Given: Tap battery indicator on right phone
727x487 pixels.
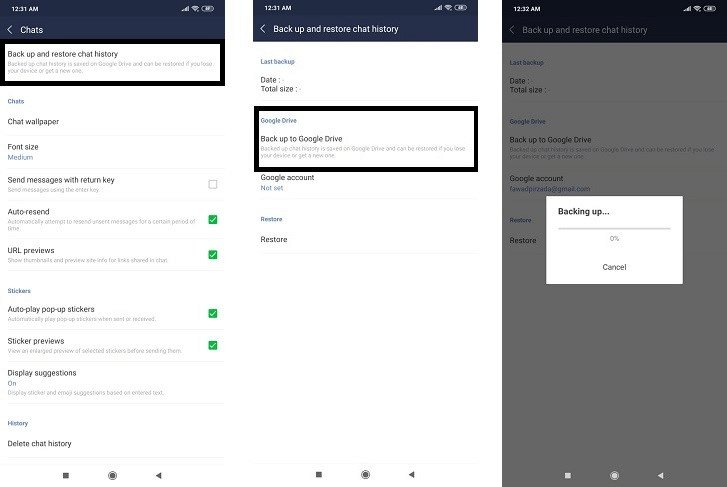Looking at the screenshot, I should 709,8.
